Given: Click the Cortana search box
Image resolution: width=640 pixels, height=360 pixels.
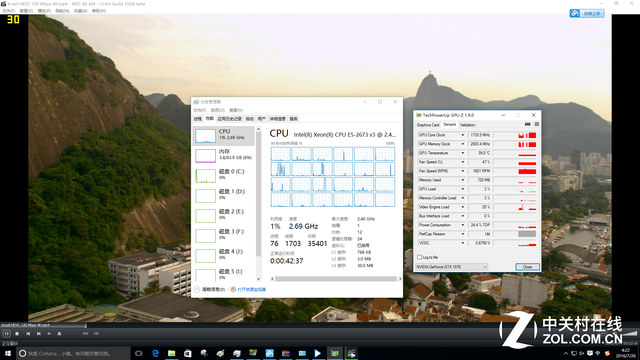Looking at the screenshot, I should [73, 353].
